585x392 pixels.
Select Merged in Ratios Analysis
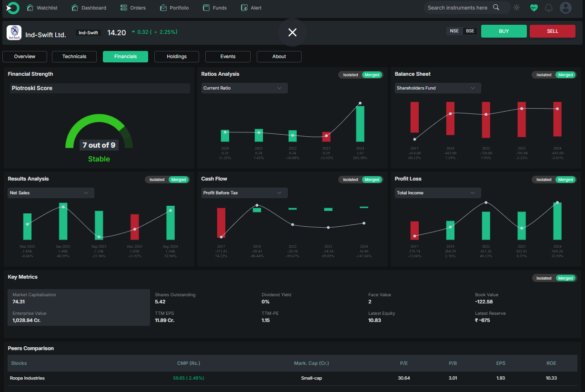(372, 75)
